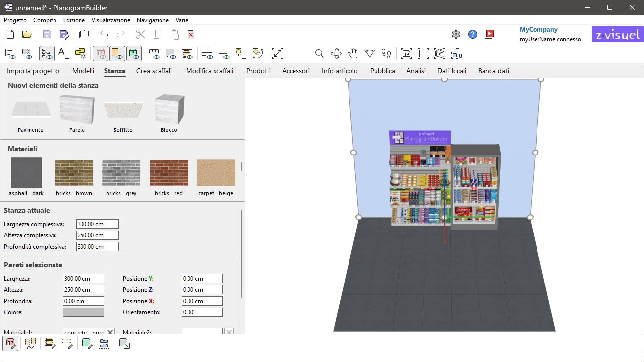Toggle the hierarchy tree visibility button
The image size is (644, 362).
(47, 53)
